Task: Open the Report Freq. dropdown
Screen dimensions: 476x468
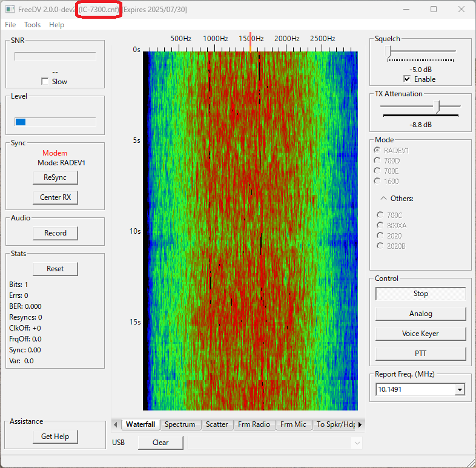Action: click(x=460, y=390)
